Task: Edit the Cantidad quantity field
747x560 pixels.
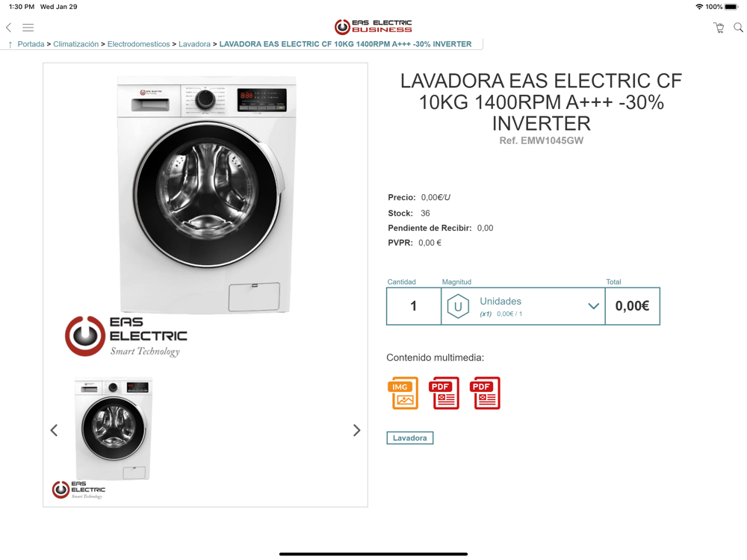Action: pyautogui.click(x=414, y=306)
